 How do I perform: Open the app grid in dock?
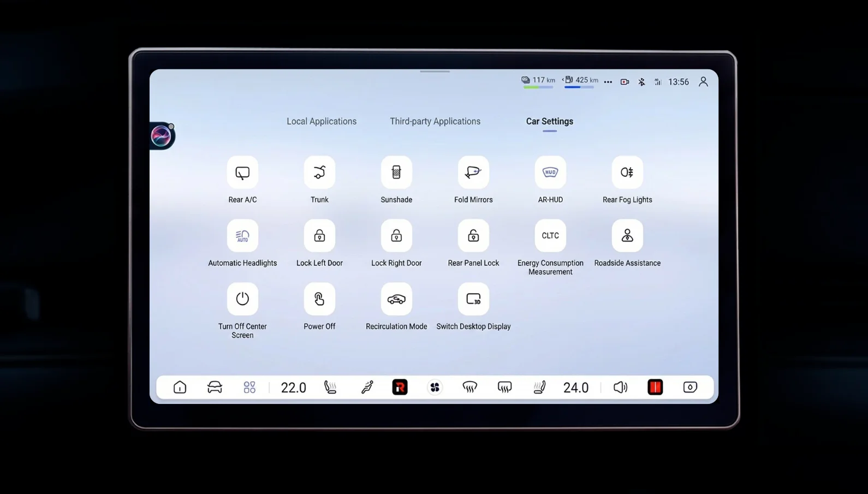point(249,388)
